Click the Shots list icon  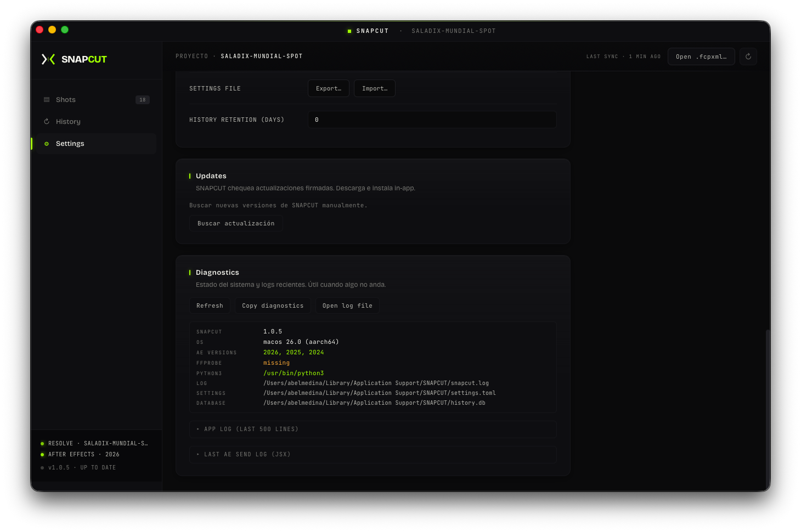click(47, 100)
